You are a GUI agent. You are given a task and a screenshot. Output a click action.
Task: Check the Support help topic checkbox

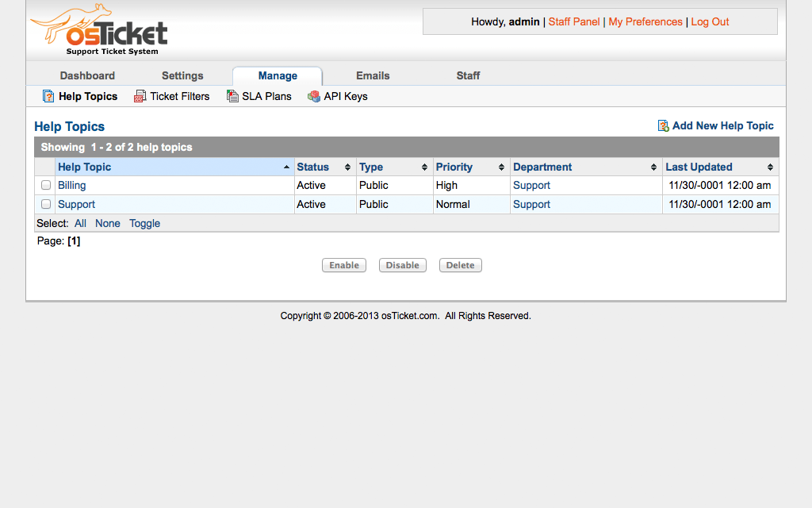pos(46,204)
